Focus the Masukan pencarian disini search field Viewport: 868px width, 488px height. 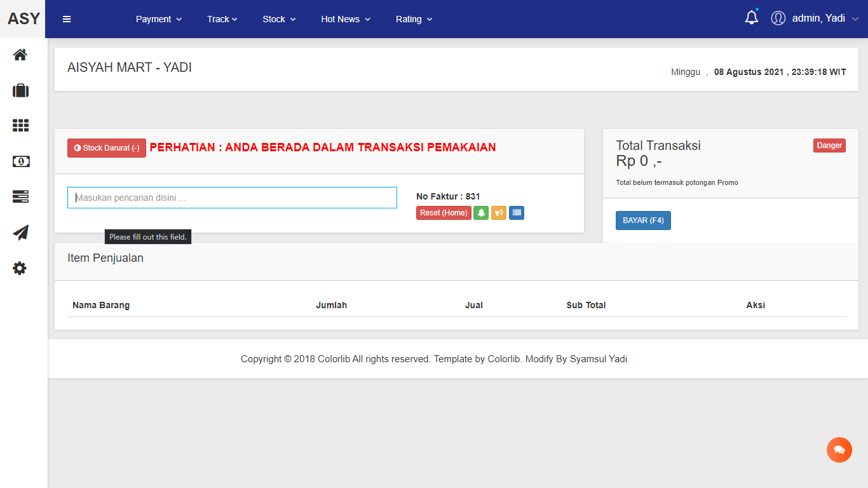point(232,198)
